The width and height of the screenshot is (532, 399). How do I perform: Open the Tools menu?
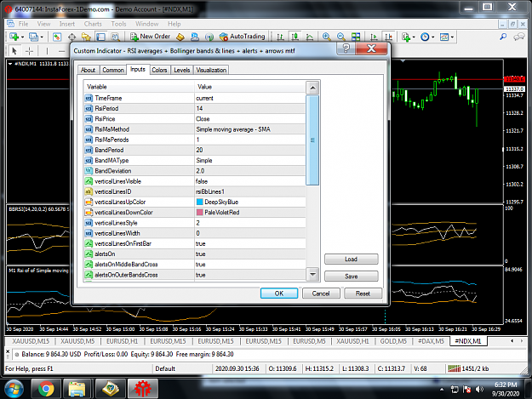(119, 24)
